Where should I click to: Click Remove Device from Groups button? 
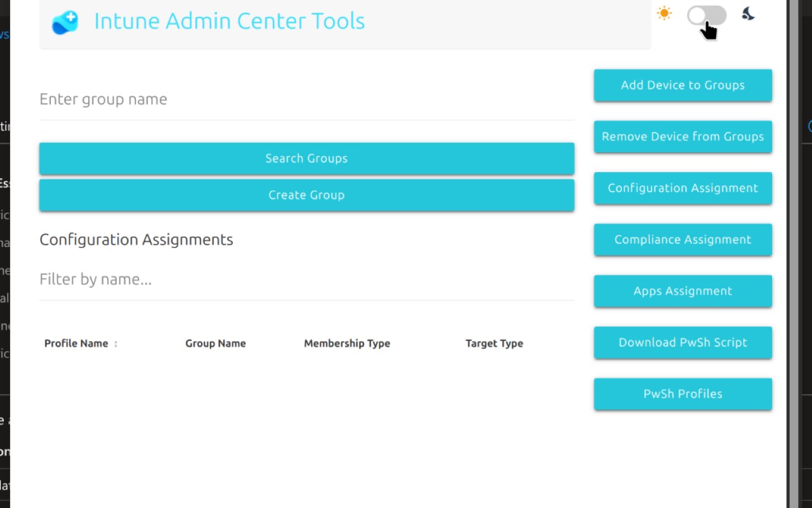pyautogui.click(x=683, y=137)
